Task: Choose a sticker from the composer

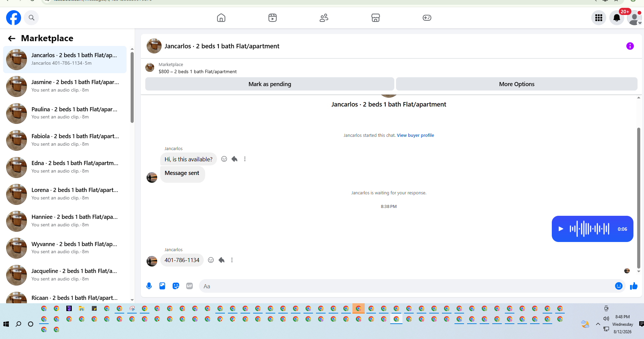Action: tap(176, 286)
